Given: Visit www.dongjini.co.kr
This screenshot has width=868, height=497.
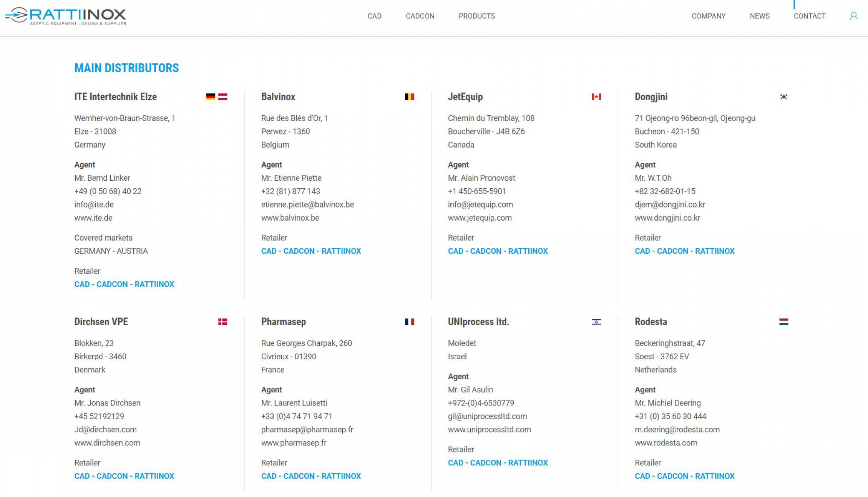Looking at the screenshot, I should (667, 218).
